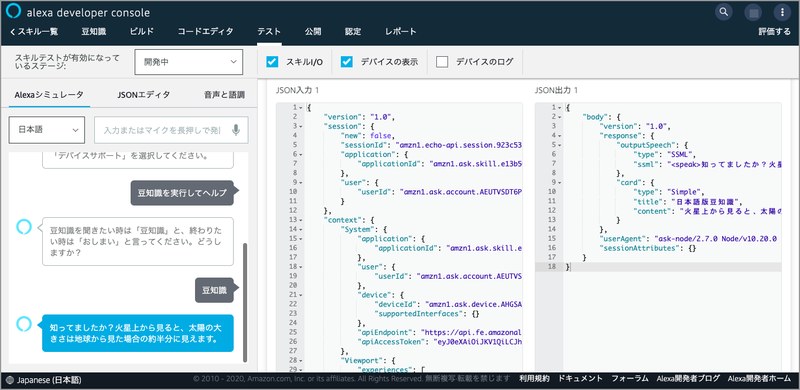Open the 日本語 language dropdown

(46, 130)
